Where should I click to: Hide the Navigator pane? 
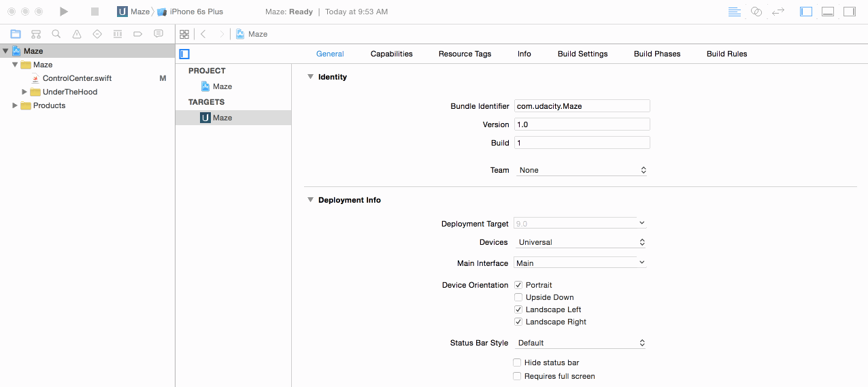[806, 12]
